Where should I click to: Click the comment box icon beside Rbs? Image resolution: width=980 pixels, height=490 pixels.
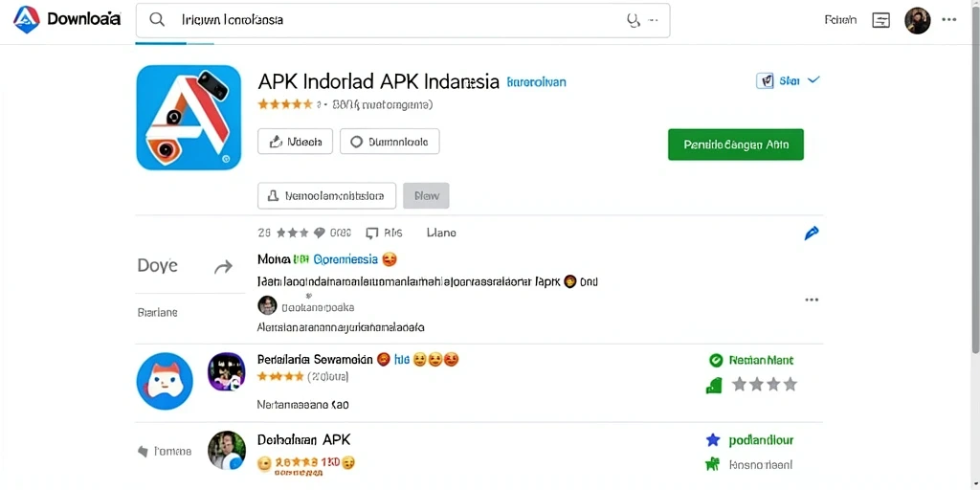(x=372, y=234)
